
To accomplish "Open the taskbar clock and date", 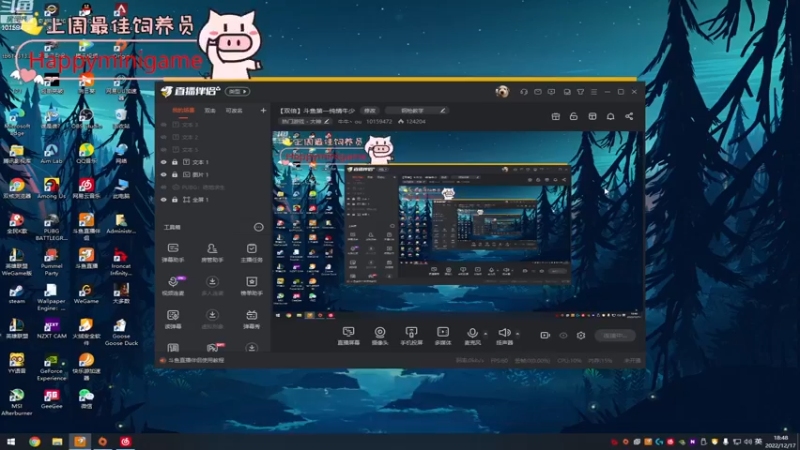I will (x=781, y=442).
